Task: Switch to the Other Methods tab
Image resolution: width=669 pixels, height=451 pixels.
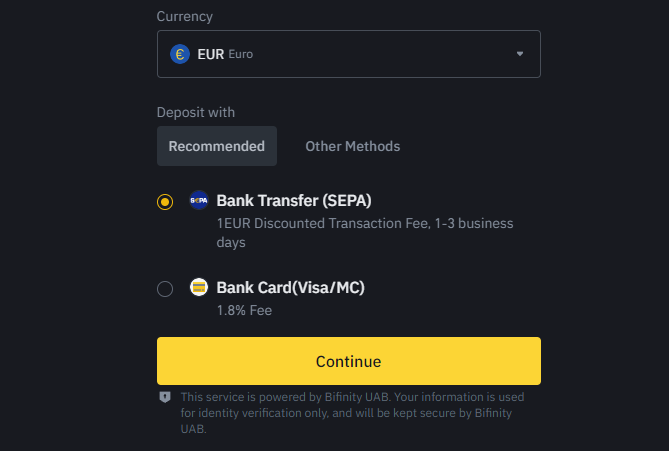Action: (x=352, y=146)
